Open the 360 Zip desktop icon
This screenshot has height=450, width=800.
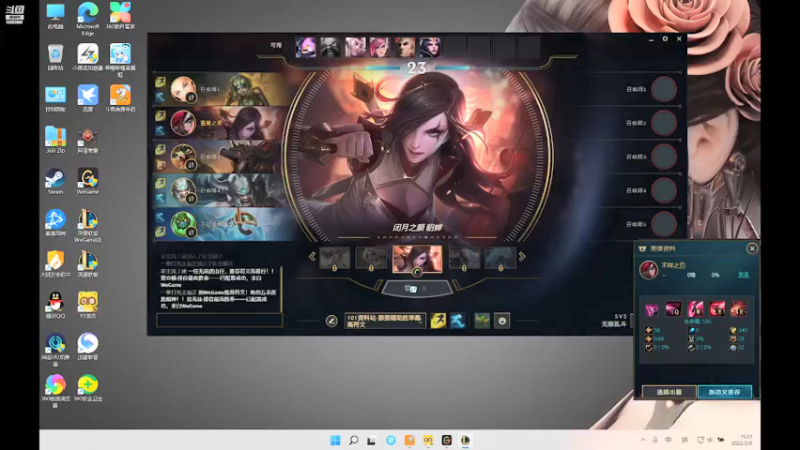click(x=55, y=140)
